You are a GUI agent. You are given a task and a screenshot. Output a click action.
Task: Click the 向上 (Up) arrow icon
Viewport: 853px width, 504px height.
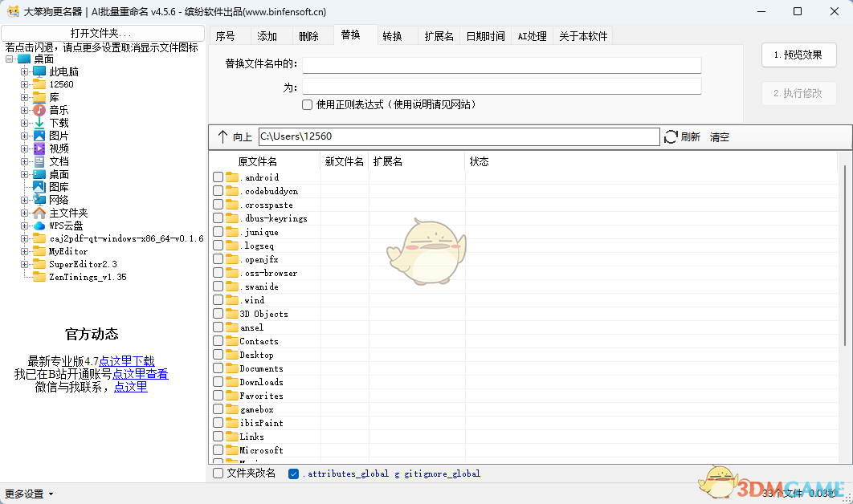(223, 136)
